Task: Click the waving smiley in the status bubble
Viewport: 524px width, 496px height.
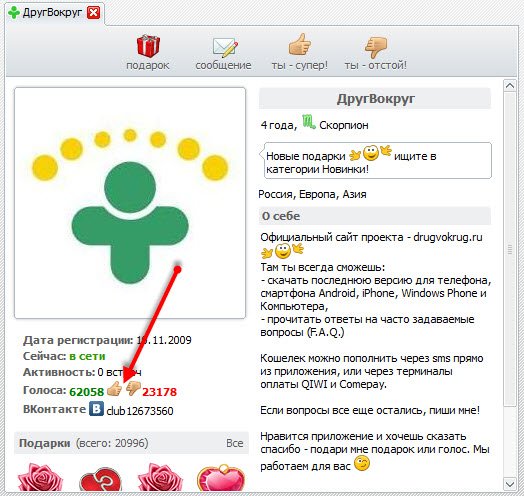Action: 370,153
